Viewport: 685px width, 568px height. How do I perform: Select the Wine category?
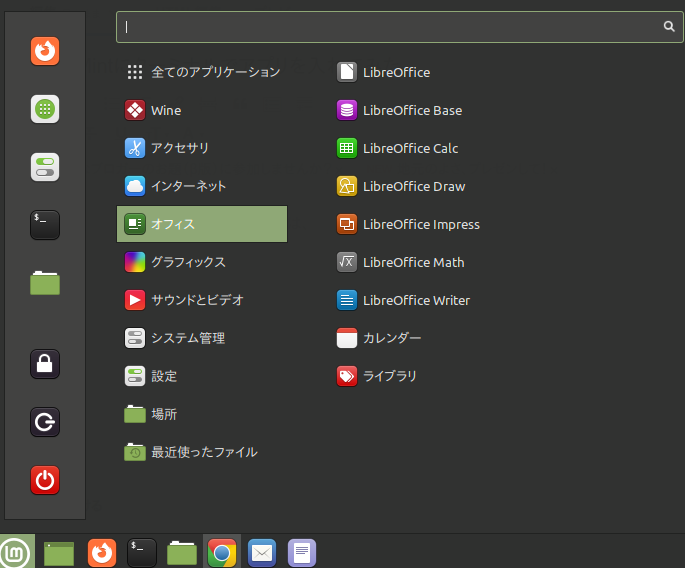[x=202, y=110]
